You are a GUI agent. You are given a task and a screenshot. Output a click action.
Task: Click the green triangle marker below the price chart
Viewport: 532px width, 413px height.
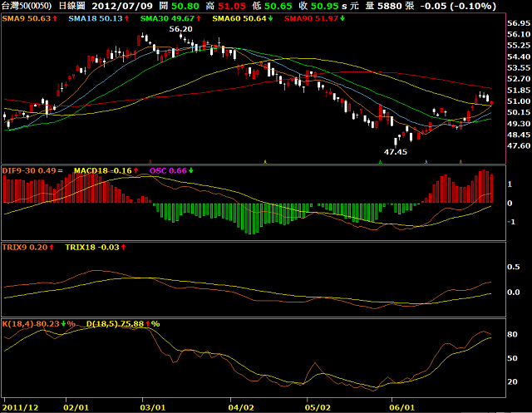point(380,162)
